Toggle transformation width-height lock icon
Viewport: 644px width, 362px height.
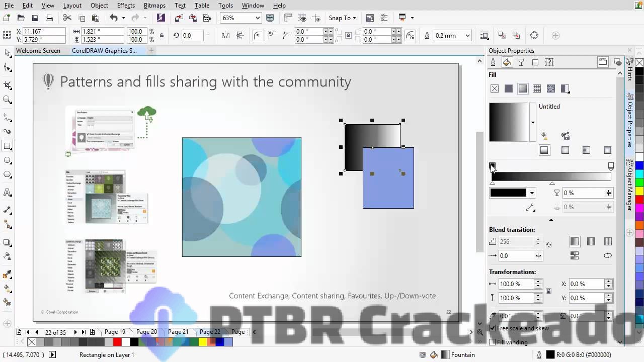coord(548,291)
